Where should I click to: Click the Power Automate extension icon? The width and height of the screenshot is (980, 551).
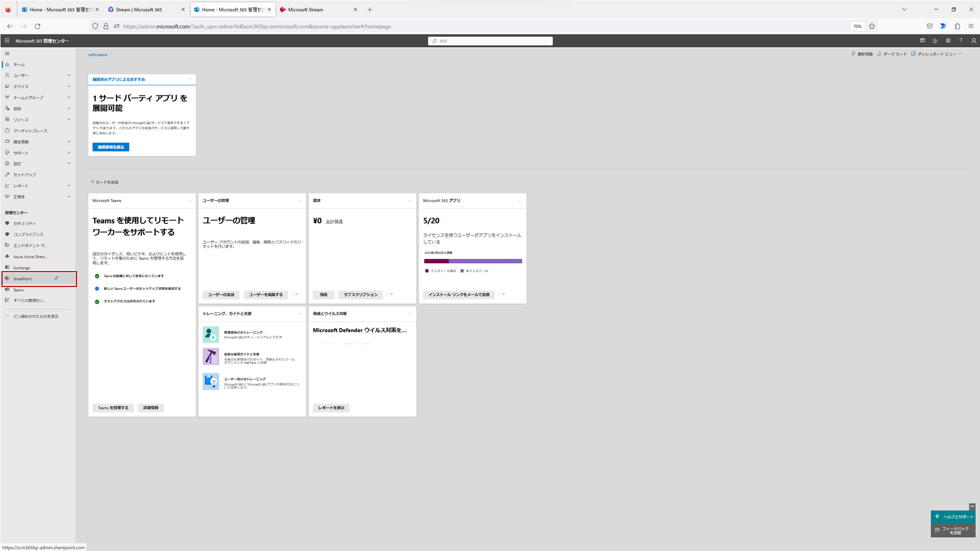pos(943,26)
